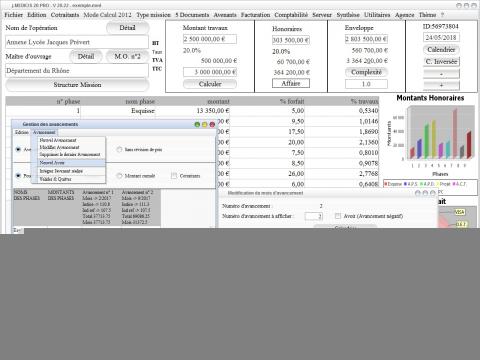Click the 2 803 500,00 € enveloppe field

(x=366, y=39)
